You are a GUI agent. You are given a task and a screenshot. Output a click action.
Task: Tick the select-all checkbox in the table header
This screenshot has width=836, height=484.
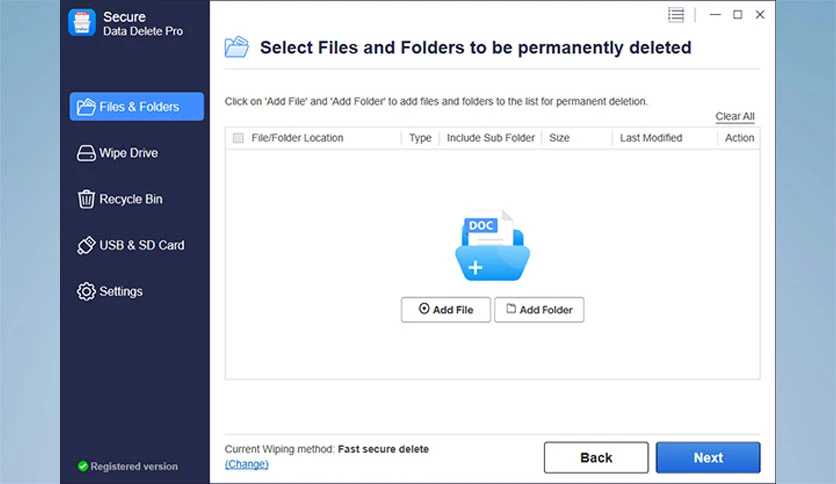(x=238, y=138)
